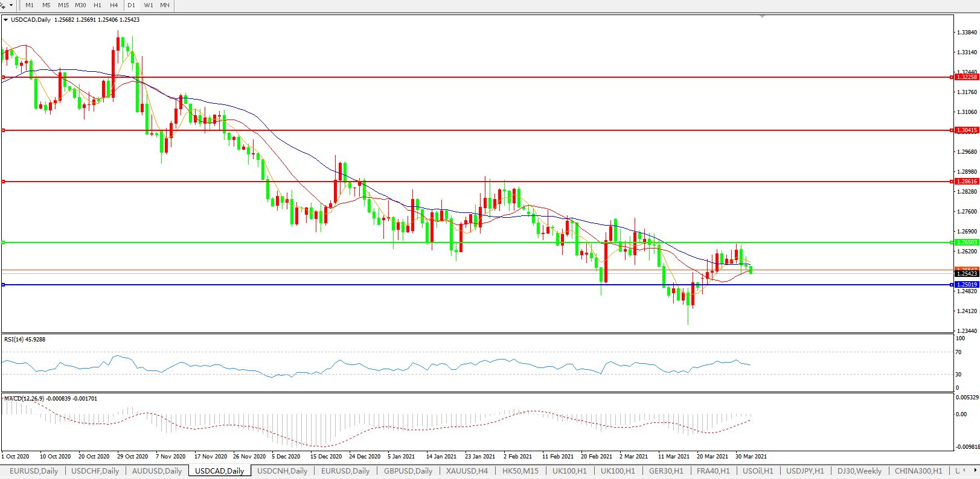Open the dropdown arrow beside the drawing tool
The height and width of the screenshot is (479, 980).
11,5
